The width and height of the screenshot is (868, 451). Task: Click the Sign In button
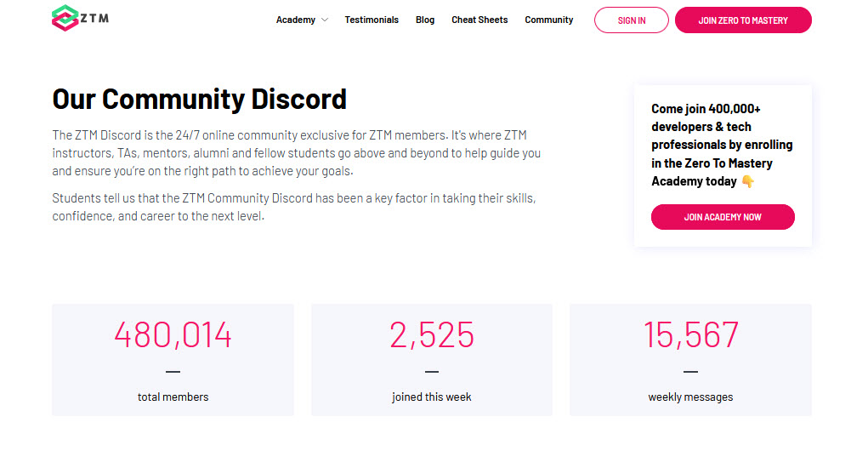point(631,20)
